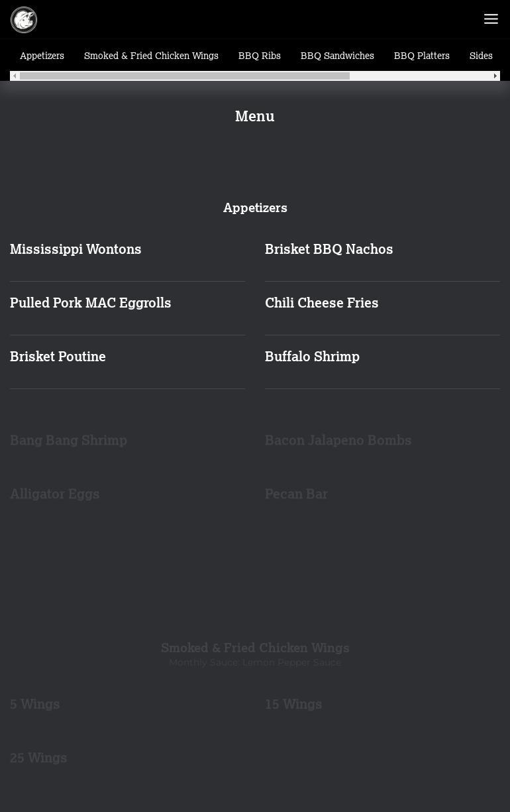The height and width of the screenshot is (812, 510).
Task: Jump to the Sides tab
Action: [481, 56]
